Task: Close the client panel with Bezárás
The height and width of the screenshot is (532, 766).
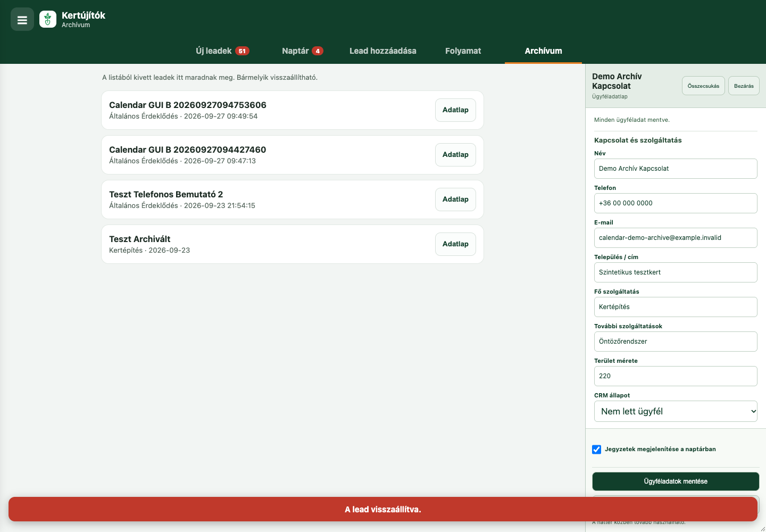Action: tap(744, 86)
